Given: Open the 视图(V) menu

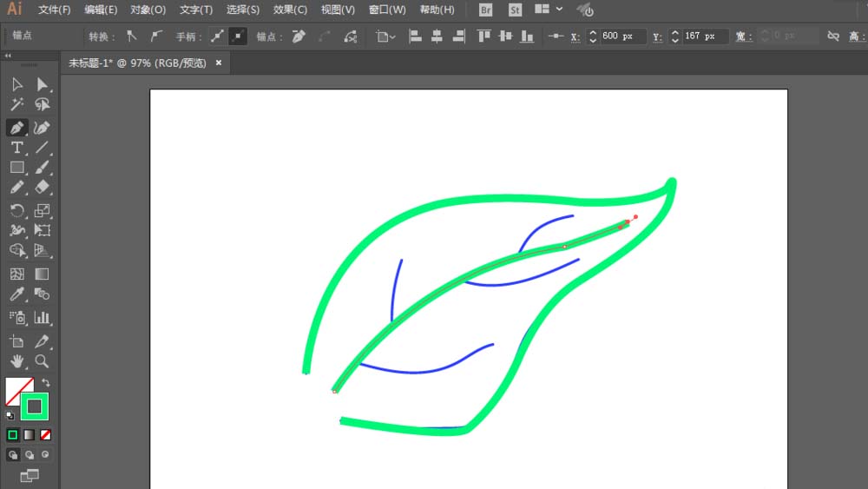Looking at the screenshot, I should click(x=338, y=10).
